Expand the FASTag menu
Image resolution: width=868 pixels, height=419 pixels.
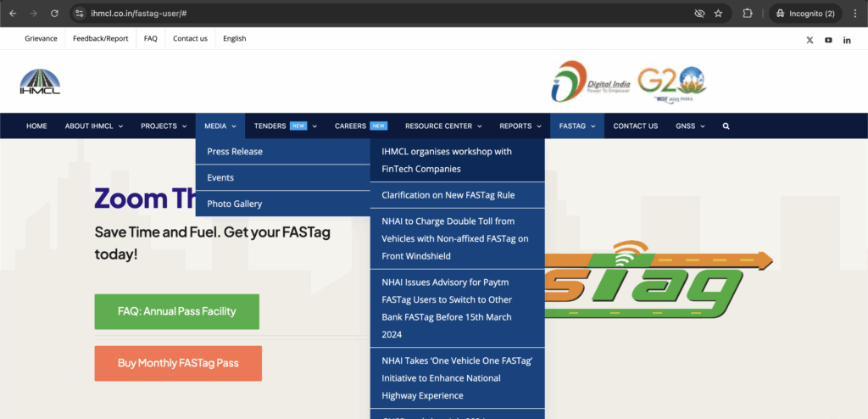(577, 126)
